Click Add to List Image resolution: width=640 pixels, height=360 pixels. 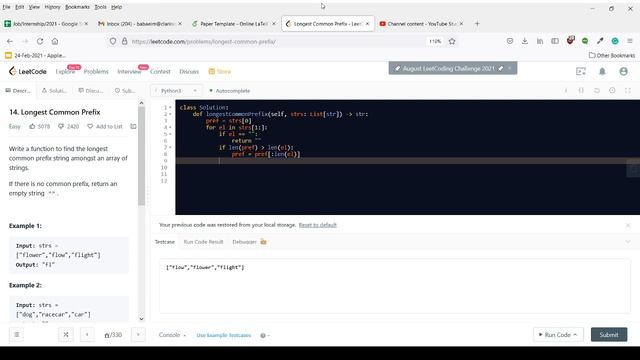(105, 127)
